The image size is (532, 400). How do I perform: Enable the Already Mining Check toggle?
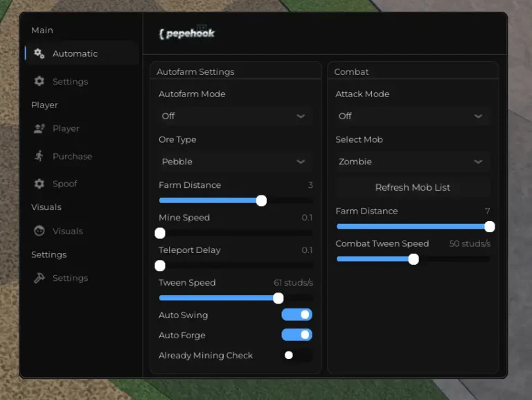pyautogui.click(x=296, y=355)
